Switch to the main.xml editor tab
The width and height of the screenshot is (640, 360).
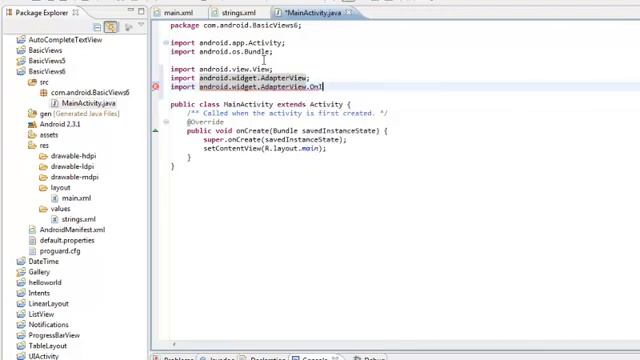[x=178, y=13]
